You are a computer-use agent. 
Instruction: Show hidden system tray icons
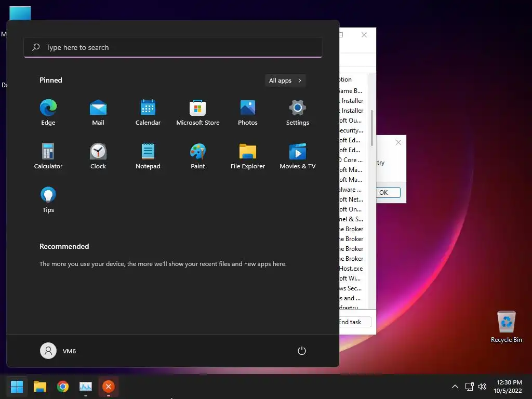pos(455,387)
